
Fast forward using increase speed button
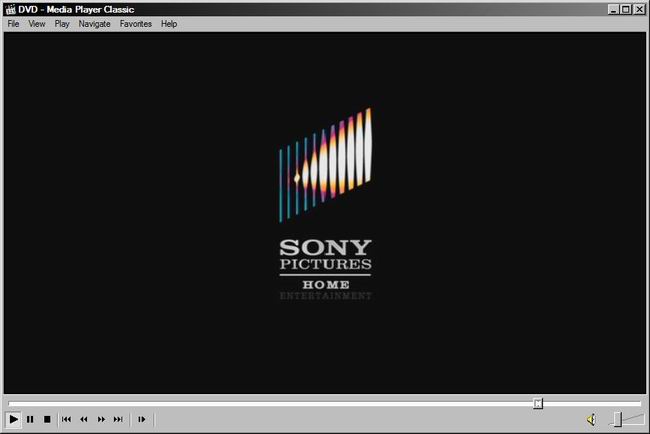pos(101,419)
